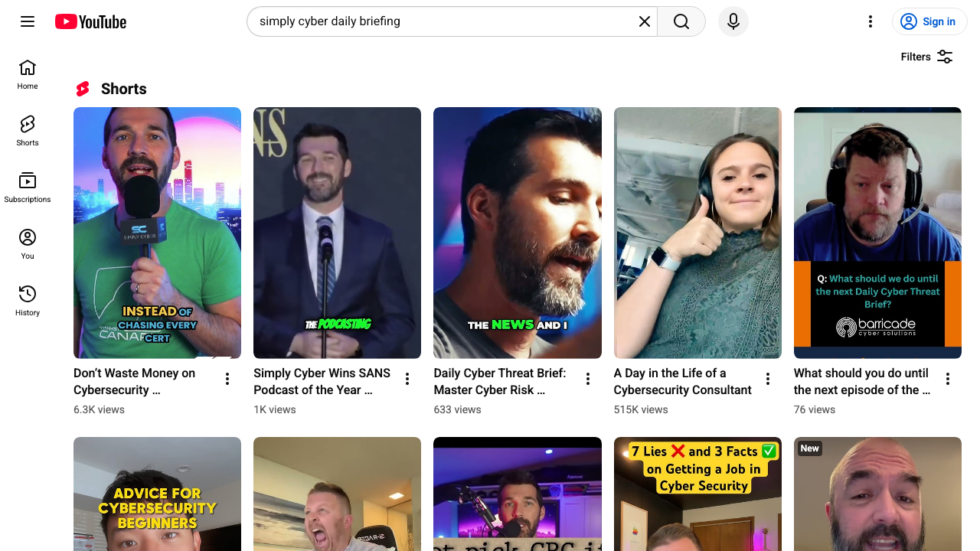Sign in to YouTube

pos(929,21)
